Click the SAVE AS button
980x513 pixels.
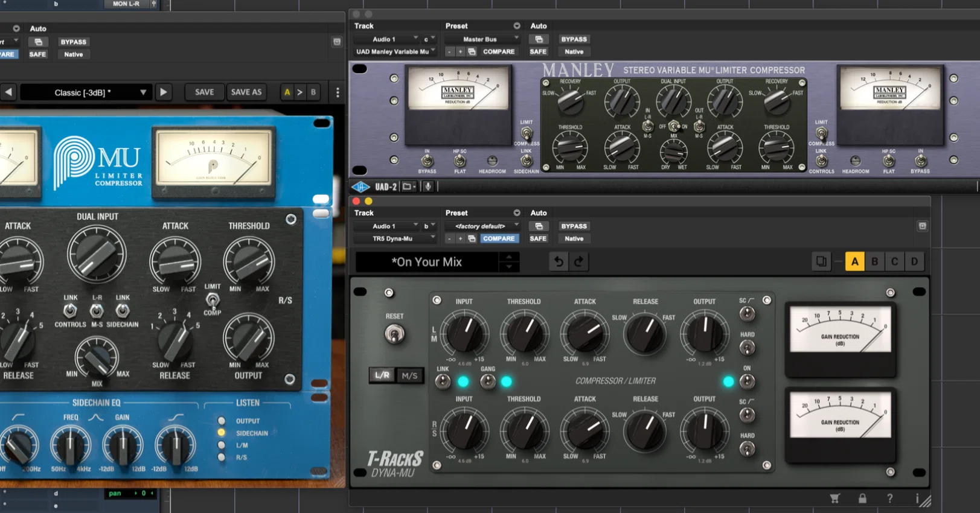pyautogui.click(x=246, y=92)
